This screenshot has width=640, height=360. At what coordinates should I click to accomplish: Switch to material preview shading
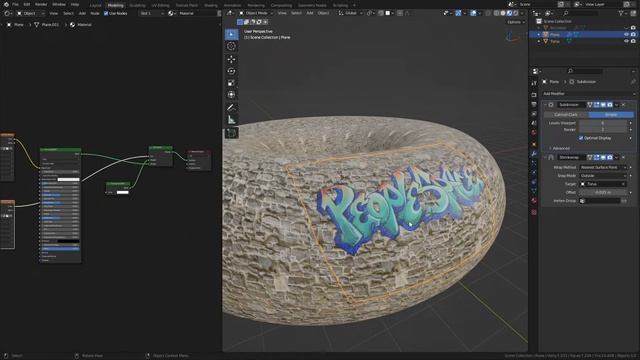pos(509,13)
